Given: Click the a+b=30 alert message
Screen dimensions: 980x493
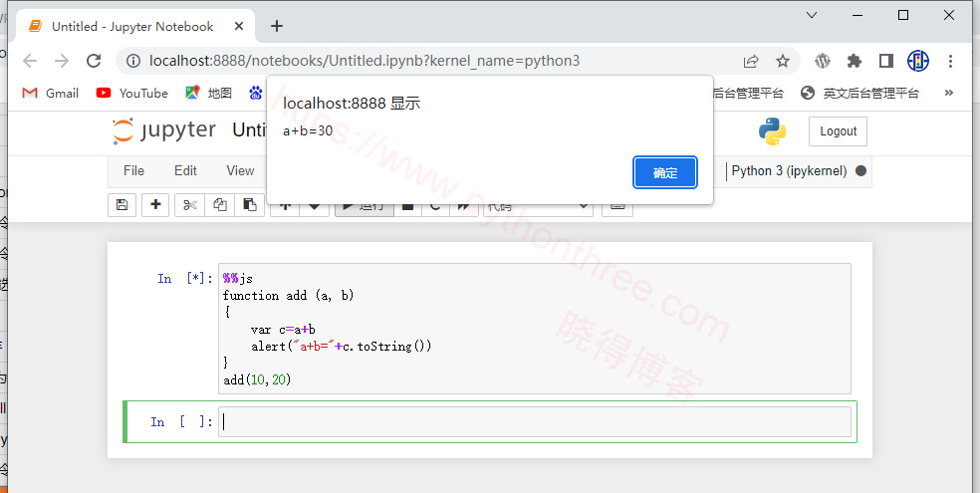Looking at the screenshot, I should (308, 131).
